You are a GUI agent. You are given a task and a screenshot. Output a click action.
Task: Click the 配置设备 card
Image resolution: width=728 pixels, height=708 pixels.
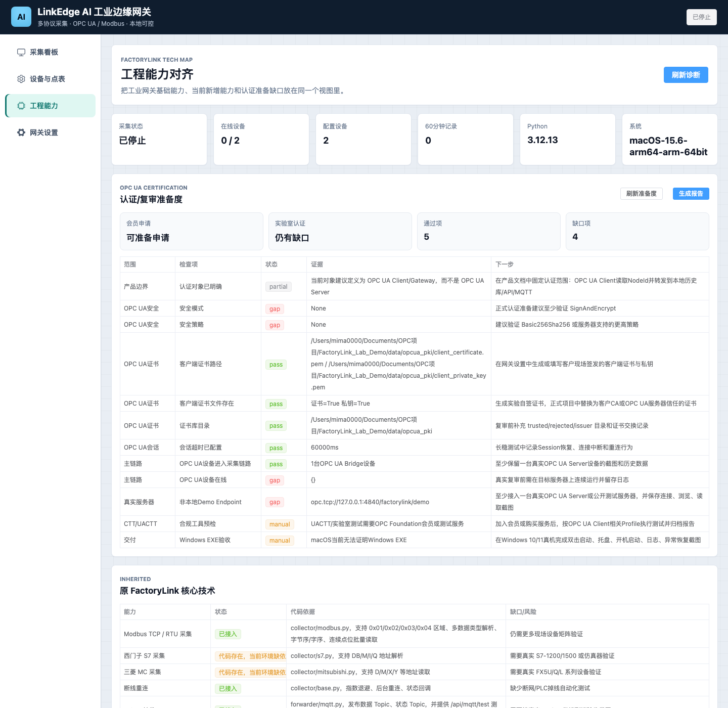pos(363,139)
